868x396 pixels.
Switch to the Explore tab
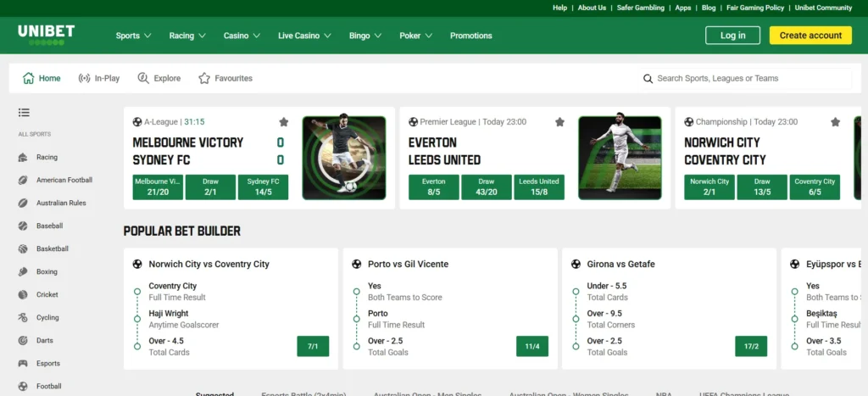pyautogui.click(x=159, y=78)
